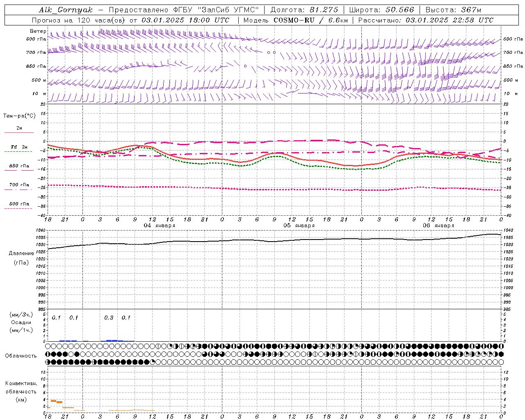Screen dimensions: 525x420
Task: Select the 'Прогноз на 120 часа(ов)' forecast text
Action: pyautogui.click(x=79, y=20)
